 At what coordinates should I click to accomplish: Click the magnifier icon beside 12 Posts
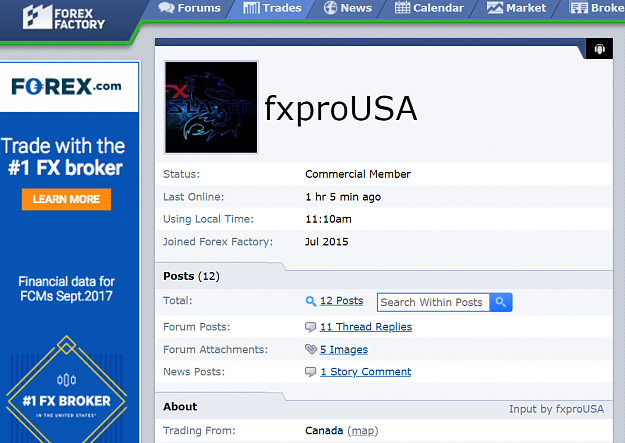coord(311,301)
